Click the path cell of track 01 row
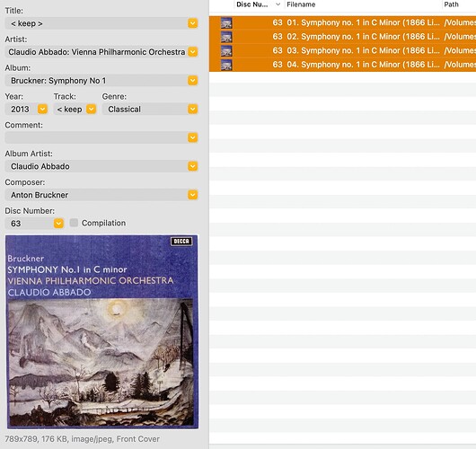Image resolution: width=476 pixels, height=449 pixels. coord(460,22)
